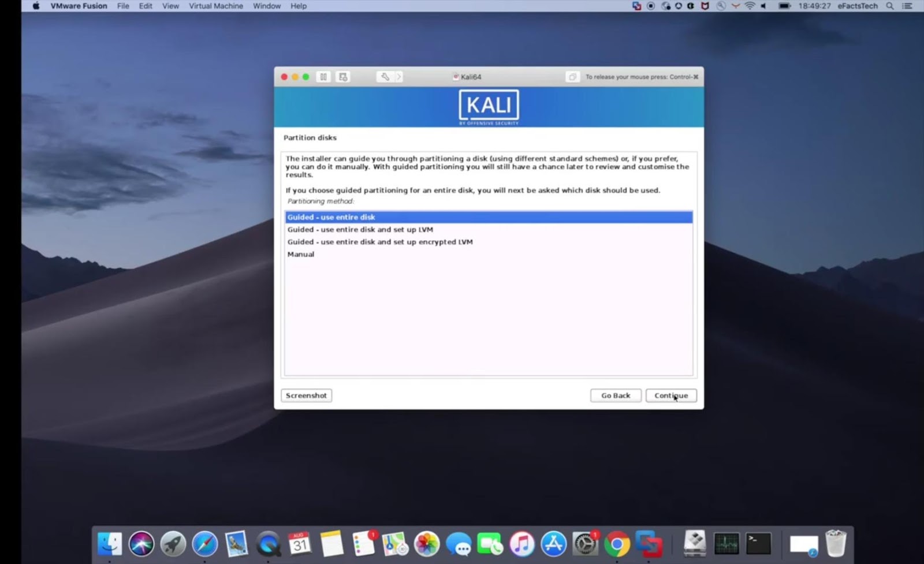Open Notification Center list icon
The width and height of the screenshot is (924, 564).
point(907,6)
